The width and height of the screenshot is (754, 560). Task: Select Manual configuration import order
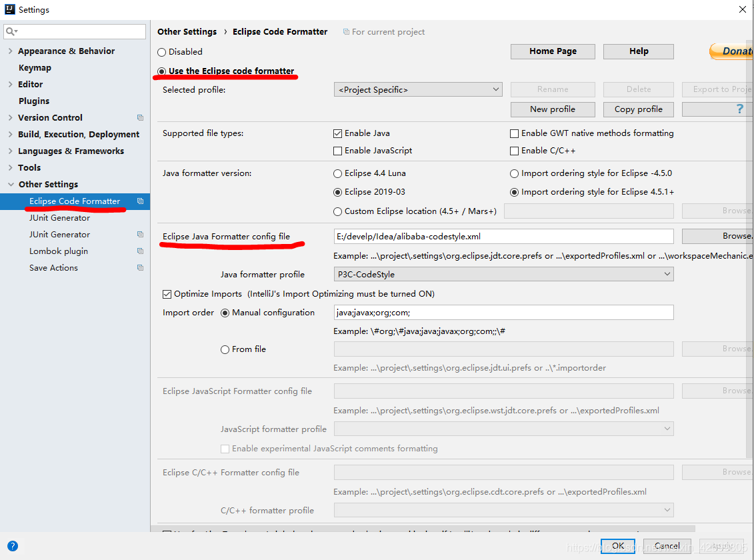[x=225, y=313]
